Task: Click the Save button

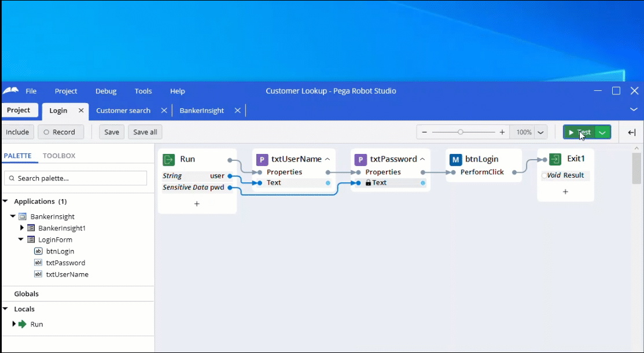Action: click(112, 133)
